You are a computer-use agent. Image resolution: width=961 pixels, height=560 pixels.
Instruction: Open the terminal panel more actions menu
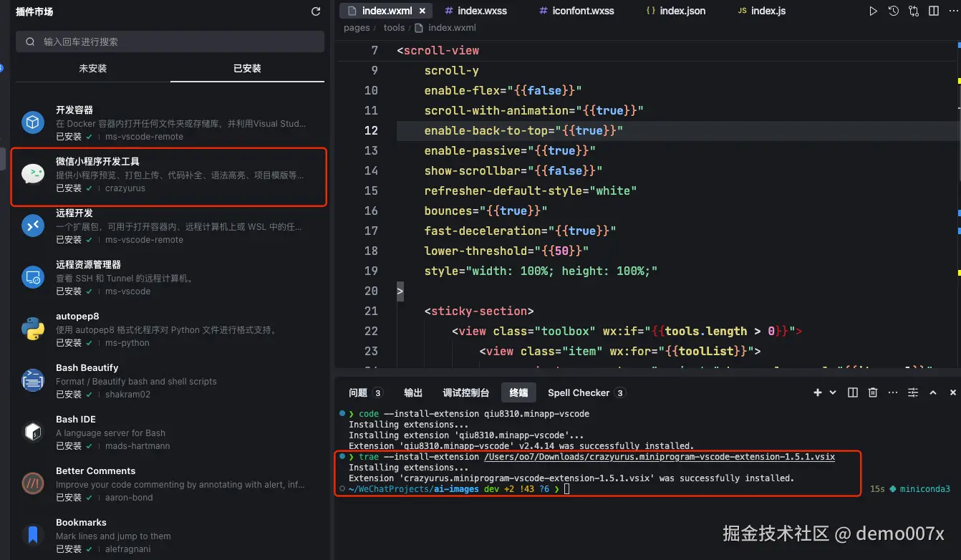[892, 392]
